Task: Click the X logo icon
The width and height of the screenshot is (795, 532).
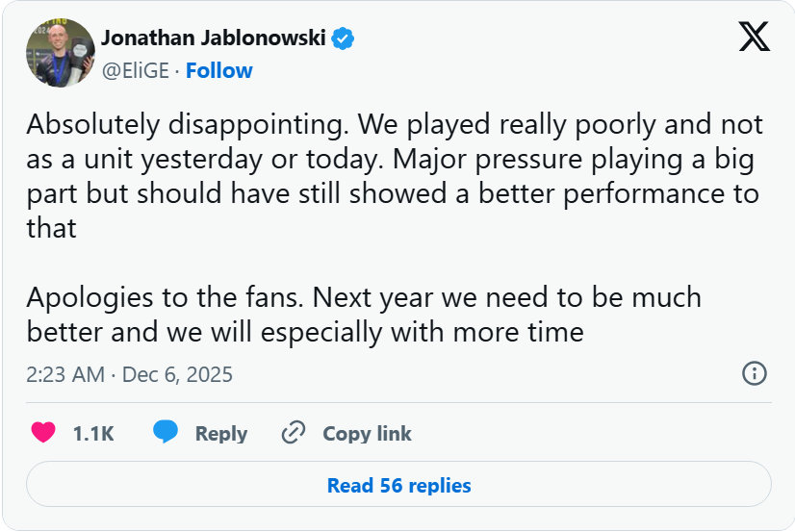Action: 754,38
